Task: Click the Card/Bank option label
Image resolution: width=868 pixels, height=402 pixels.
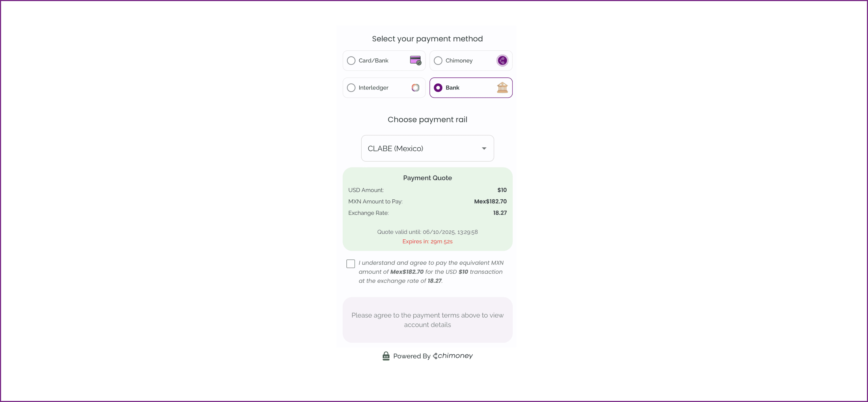Action: point(373,61)
